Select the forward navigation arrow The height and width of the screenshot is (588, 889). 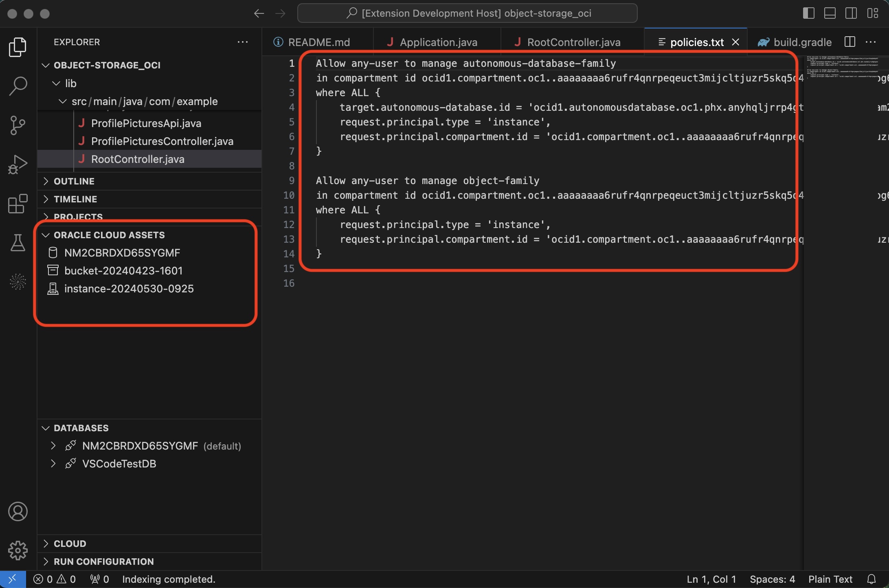(280, 13)
